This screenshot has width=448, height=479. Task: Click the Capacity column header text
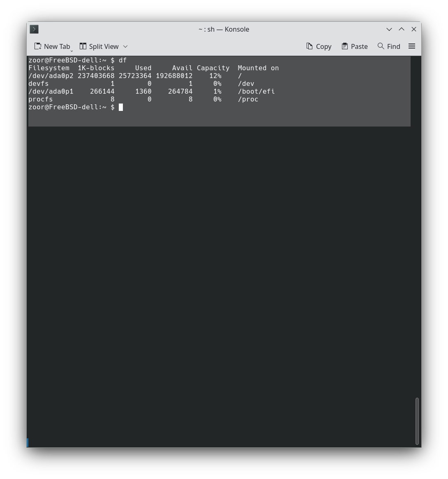click(x=213, y=68)
